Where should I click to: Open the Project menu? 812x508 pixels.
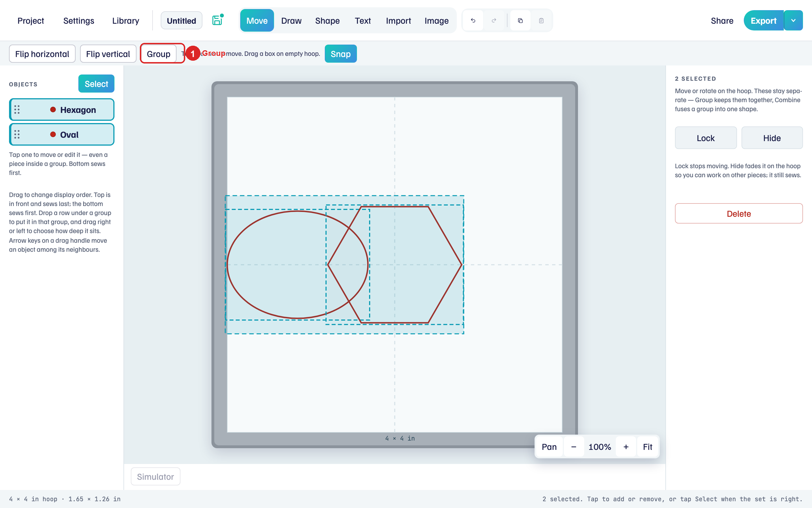coord(30,21)
